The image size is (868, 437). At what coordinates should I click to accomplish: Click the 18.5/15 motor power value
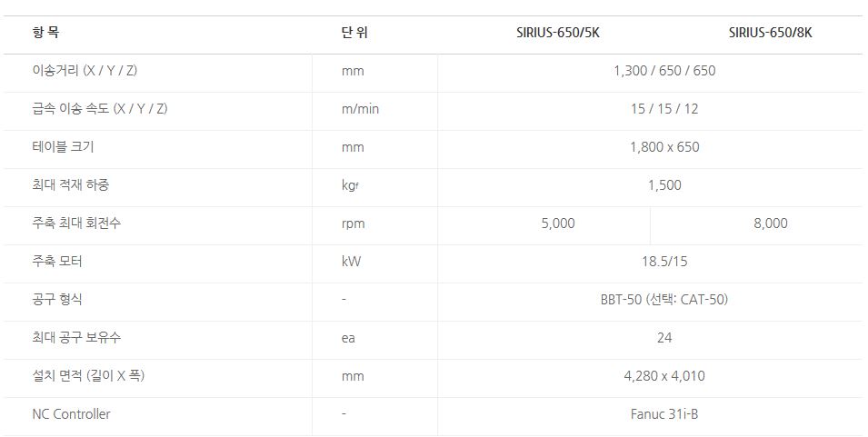click(x=664, y=262)
